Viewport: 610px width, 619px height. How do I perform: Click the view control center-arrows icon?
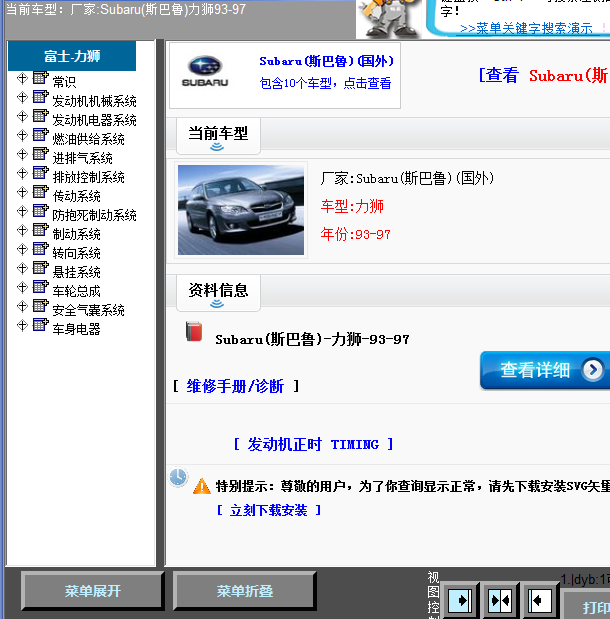[x=500, y=600]
